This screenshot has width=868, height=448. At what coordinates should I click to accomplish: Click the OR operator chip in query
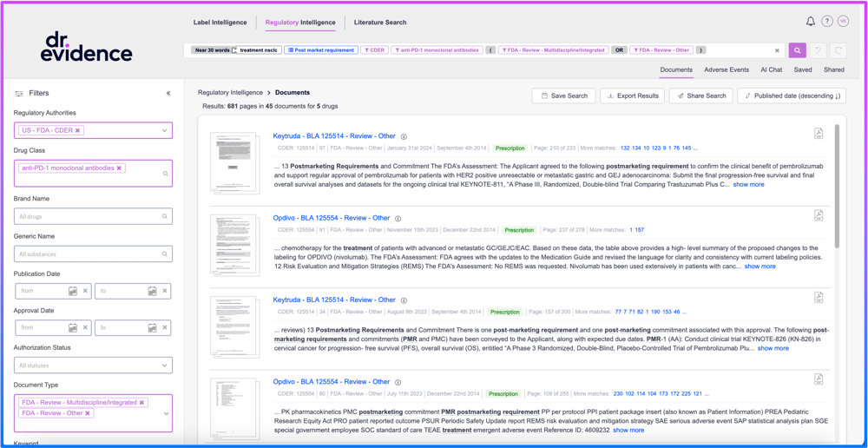click(x=620, y=50)
